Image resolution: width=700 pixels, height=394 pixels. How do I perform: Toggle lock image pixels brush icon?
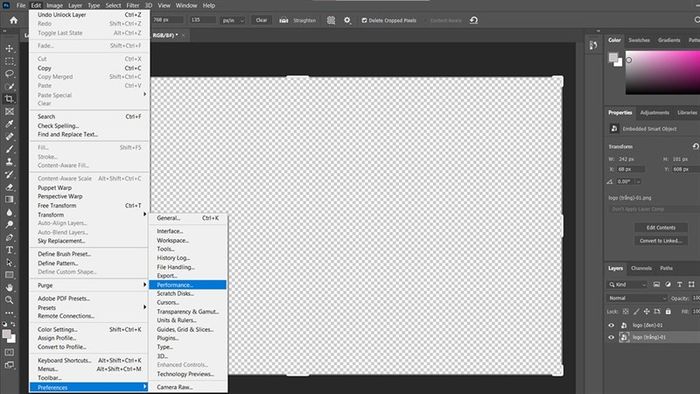[x=636, y=311]
